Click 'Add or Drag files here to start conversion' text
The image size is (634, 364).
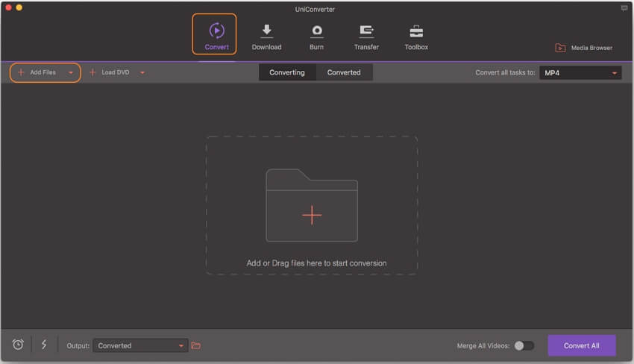316,263
